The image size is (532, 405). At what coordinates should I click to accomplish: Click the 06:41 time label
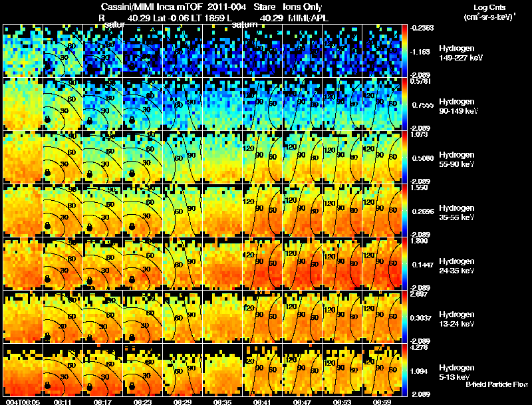[262, 402]
